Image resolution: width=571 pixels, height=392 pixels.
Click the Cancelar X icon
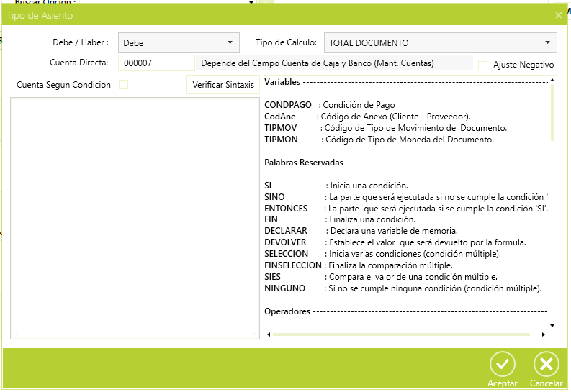click(x=546, y=364)
